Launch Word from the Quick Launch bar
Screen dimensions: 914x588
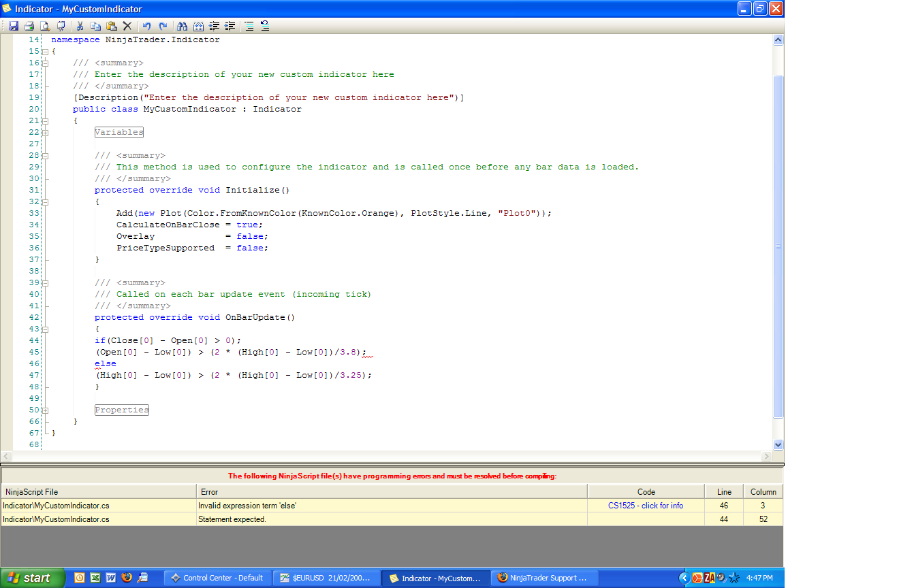[111, 578]
